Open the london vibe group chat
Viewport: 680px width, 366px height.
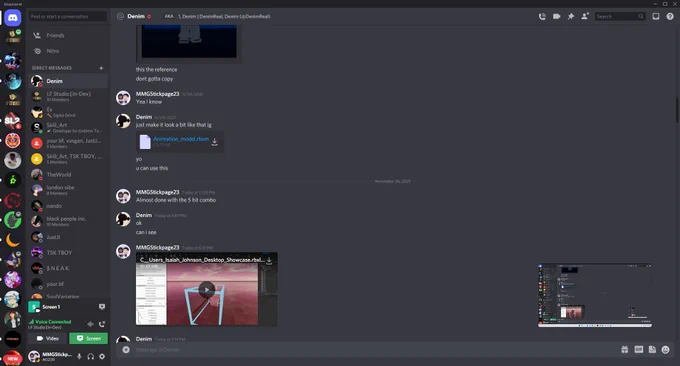pyautogui.click(x=68, y=190)
